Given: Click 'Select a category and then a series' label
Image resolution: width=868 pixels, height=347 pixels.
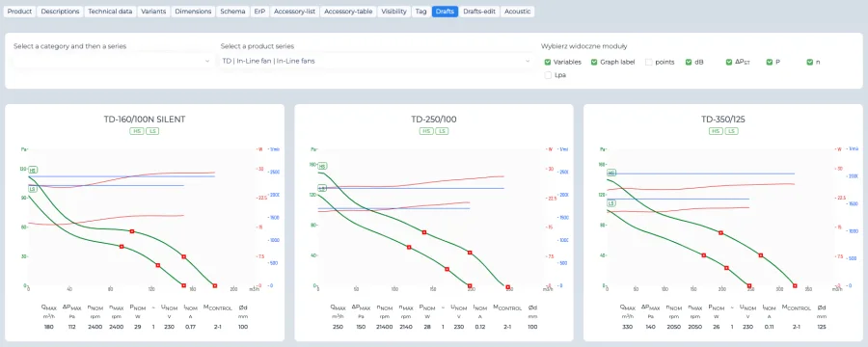Looking at the screenshot, I should tap(69, 46).
